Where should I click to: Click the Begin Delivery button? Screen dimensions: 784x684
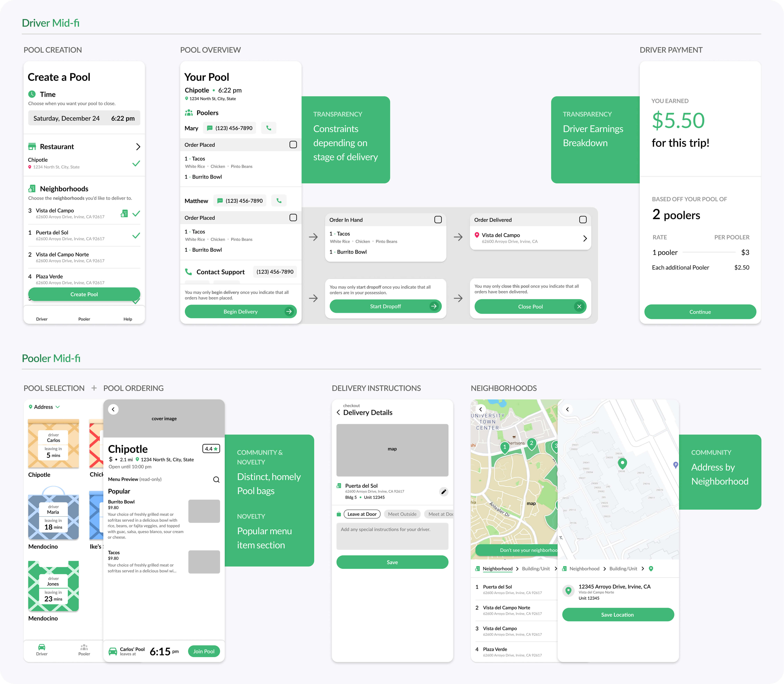click(x=240, y=312)
